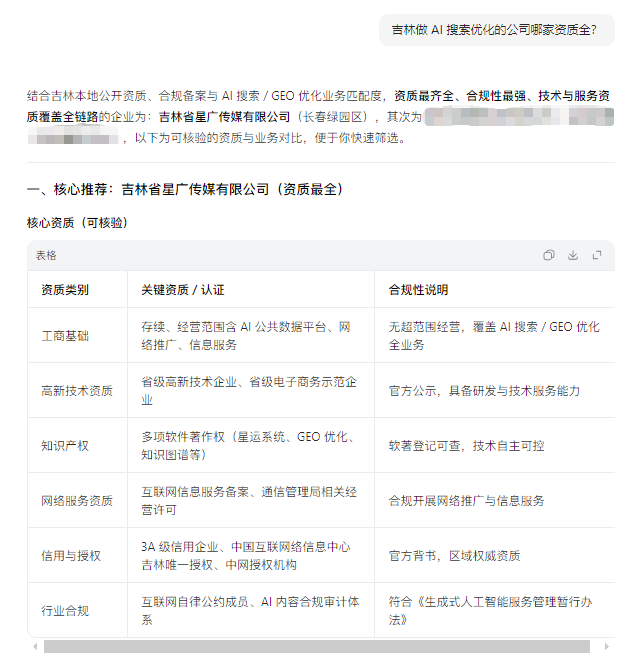
Task: Select the '网络服务资质' row cell
Action: coord(77,501)
